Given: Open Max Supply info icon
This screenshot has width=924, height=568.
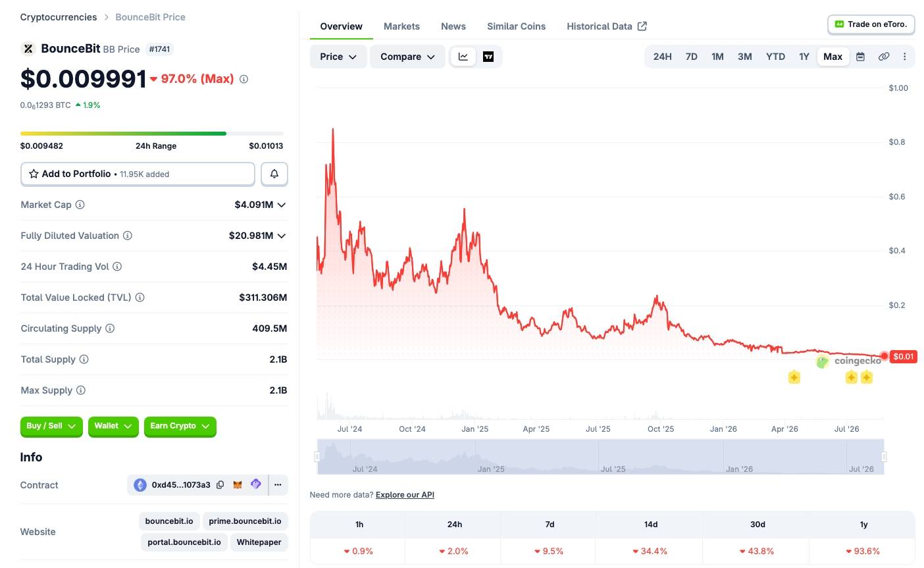Looking at the screenshot, I should pyautogui.click(x=80, y=390).
